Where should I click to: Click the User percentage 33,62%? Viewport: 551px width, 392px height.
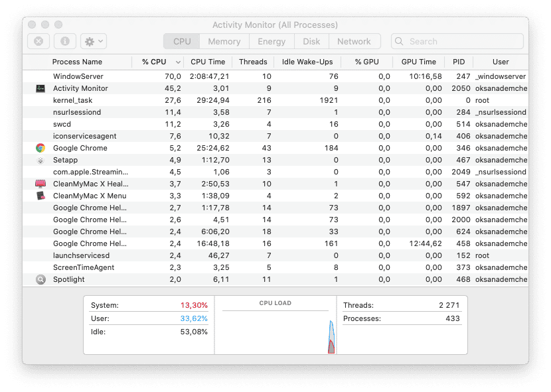(x=194, y=318)
